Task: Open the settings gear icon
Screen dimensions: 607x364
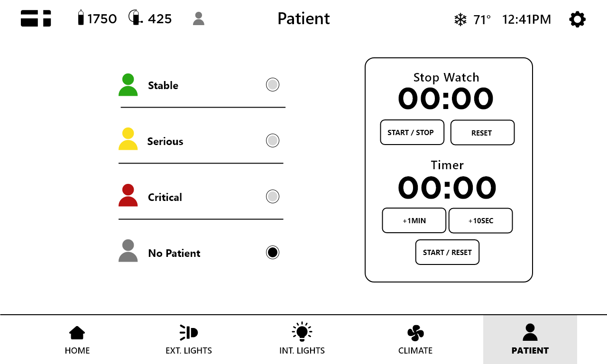Action: (577, 19)
